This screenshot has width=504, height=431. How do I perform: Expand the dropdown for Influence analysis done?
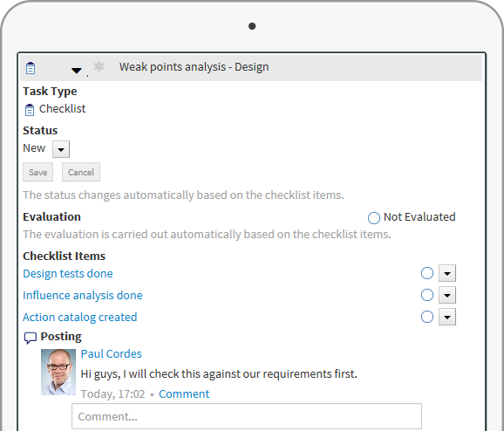[x=447, y=295]
